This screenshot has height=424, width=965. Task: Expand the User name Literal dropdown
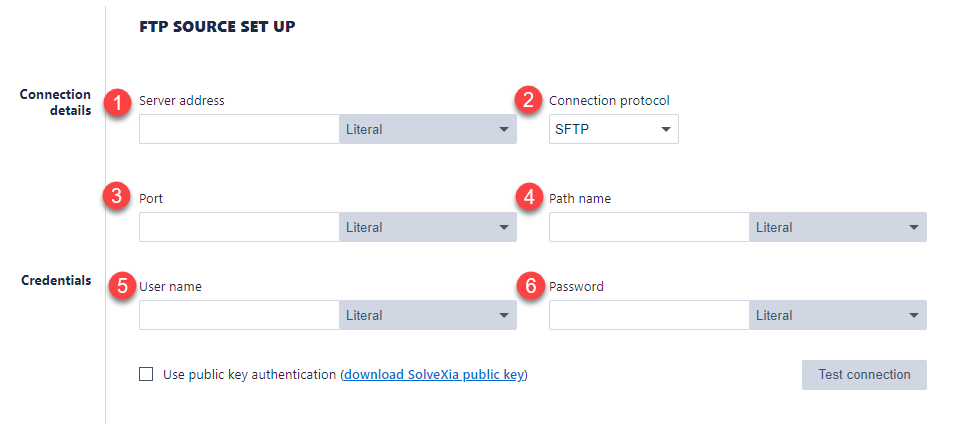click(x=427, y=315)
